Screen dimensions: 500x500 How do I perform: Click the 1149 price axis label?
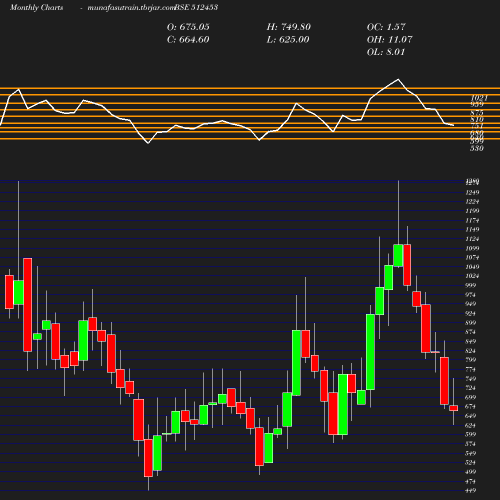click(x=472, y=230)
